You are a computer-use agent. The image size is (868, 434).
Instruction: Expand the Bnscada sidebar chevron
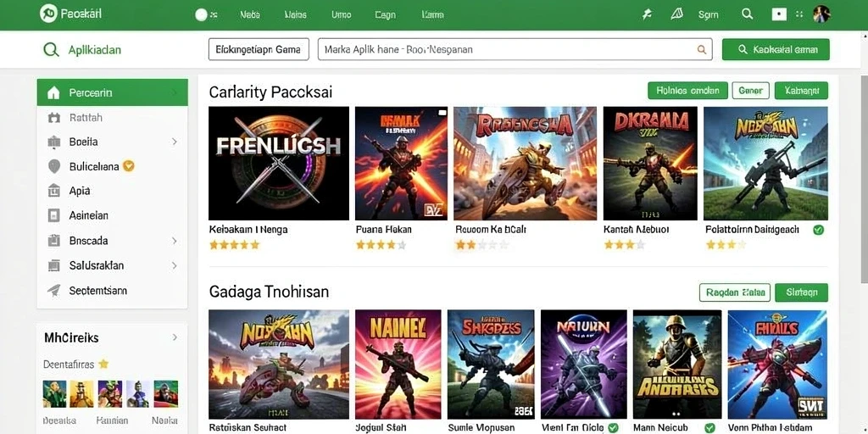point(175,241)
